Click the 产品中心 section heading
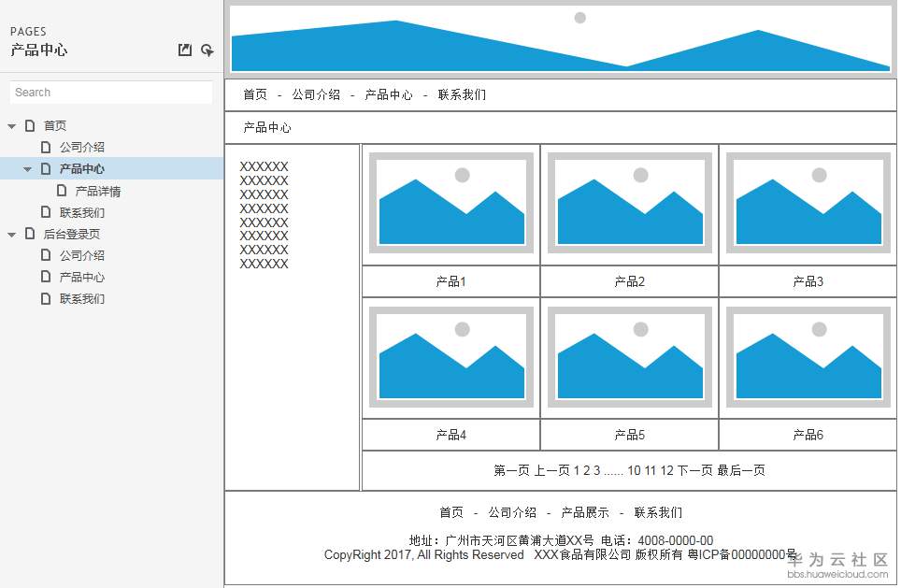 (x=267, y=127)
